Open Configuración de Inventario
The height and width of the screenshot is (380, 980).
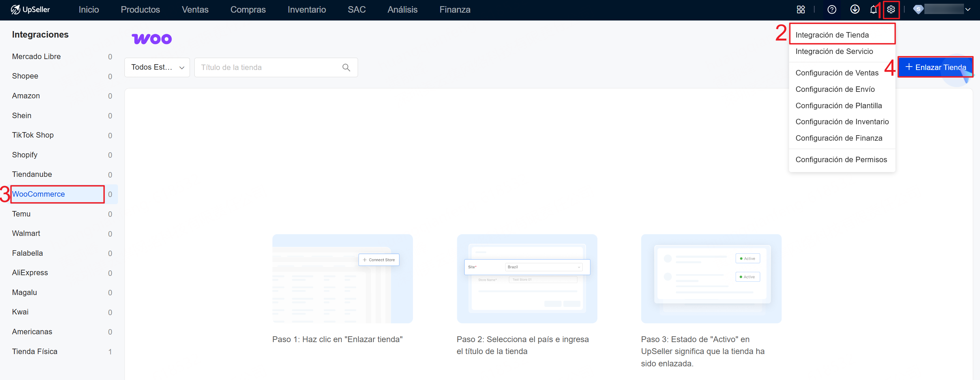pos(842,122)
